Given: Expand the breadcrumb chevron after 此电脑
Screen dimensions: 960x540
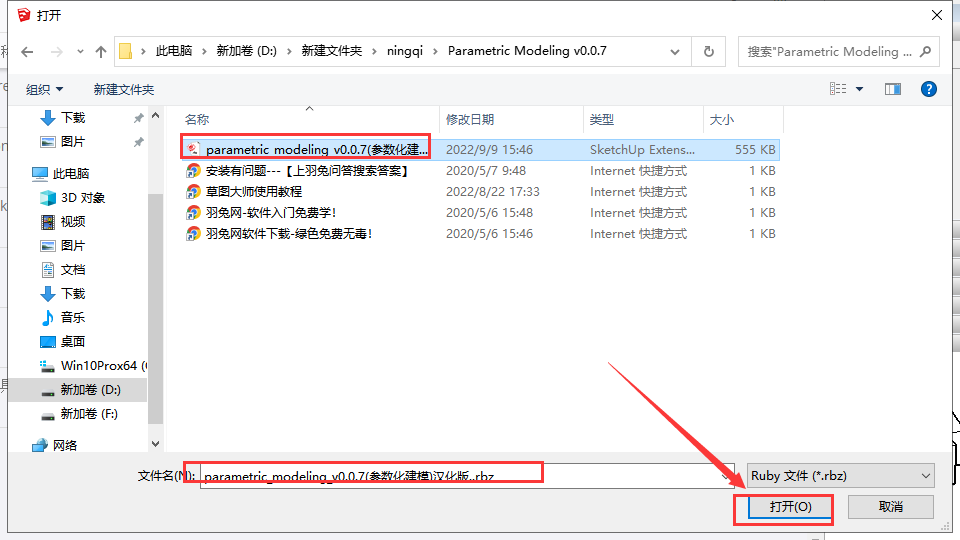Looking at the screenshot, I should coord(204,51).
